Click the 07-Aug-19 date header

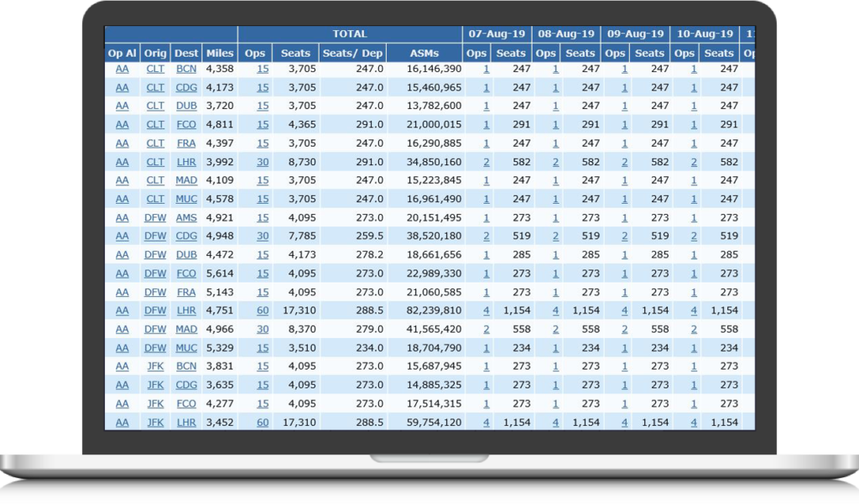497,34
